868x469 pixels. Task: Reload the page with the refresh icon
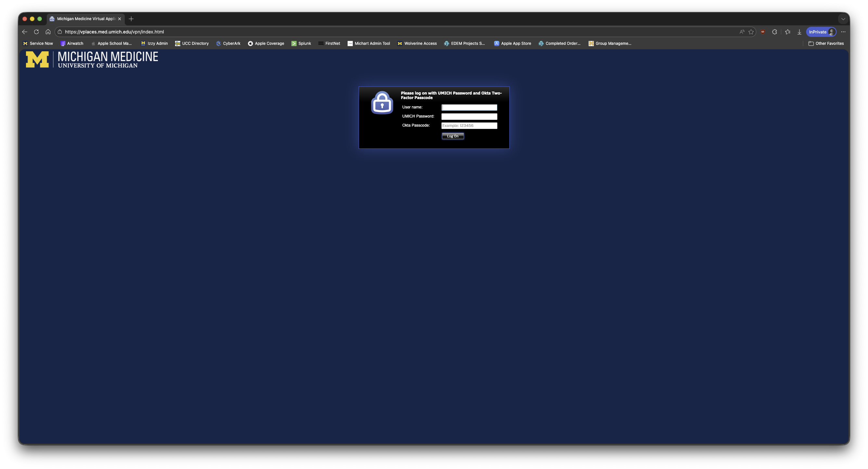coord(36,32)
